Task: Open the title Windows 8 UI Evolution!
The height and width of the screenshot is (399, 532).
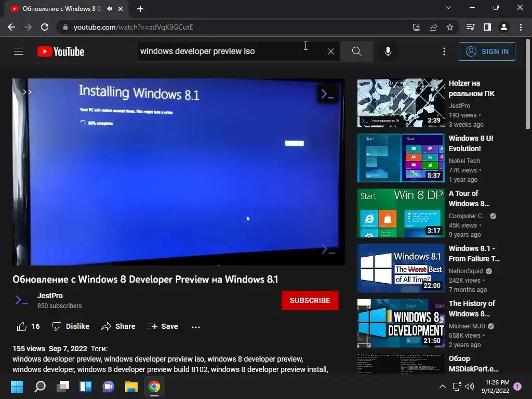Action: [471, 143]
